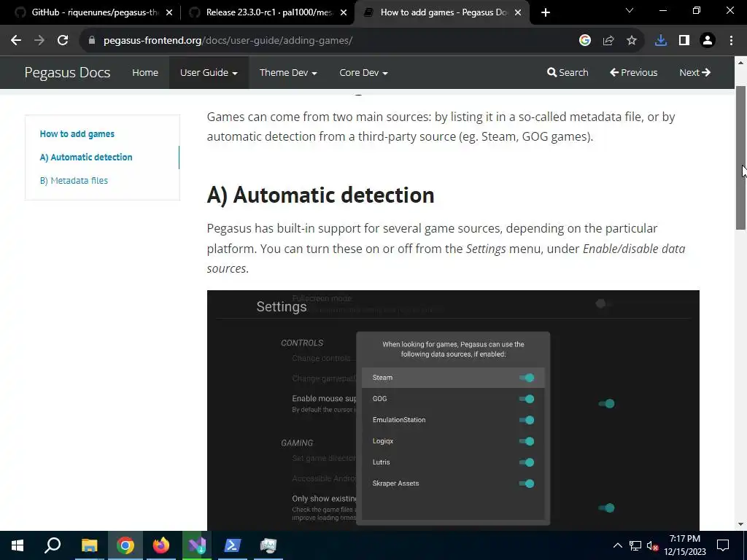Viewport: 747px width, 560px height.
Task: Click the scrollbar down arrow
Action: 741,524
